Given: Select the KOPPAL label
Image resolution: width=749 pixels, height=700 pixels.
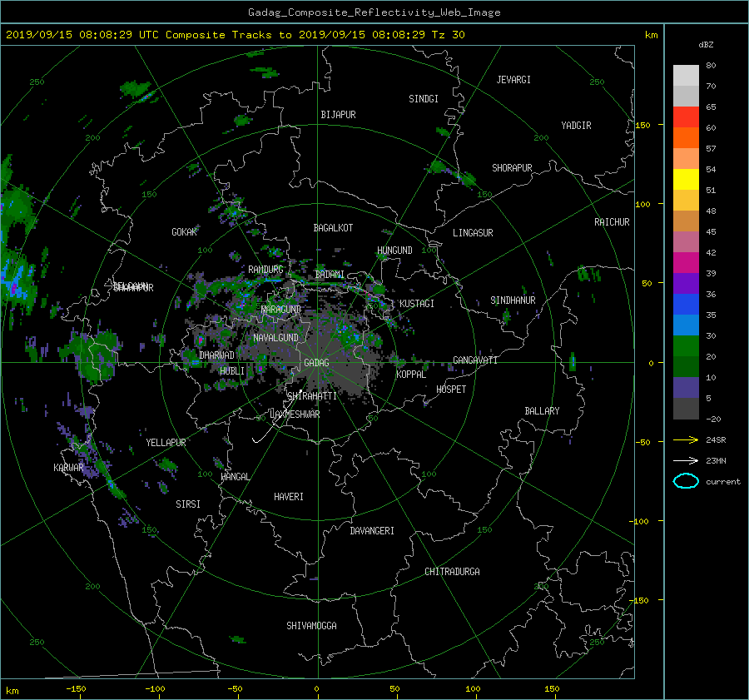Looking at the screenshot, I should point(411,375).
